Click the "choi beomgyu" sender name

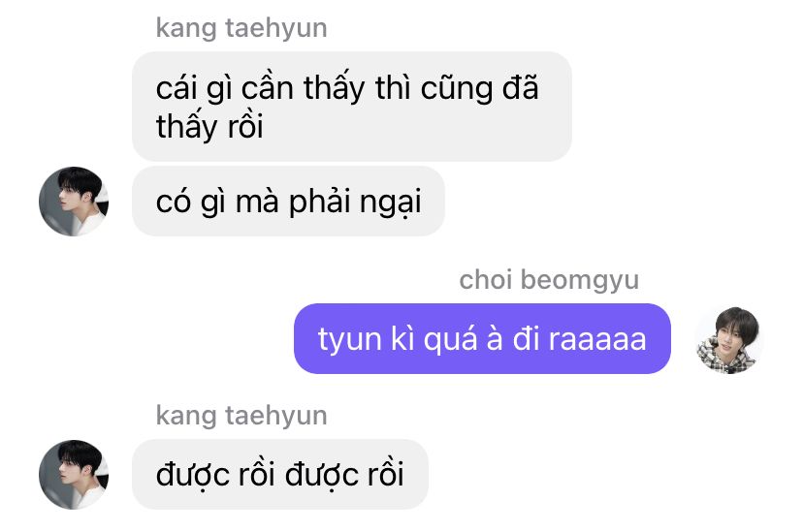tap(549, 280)
